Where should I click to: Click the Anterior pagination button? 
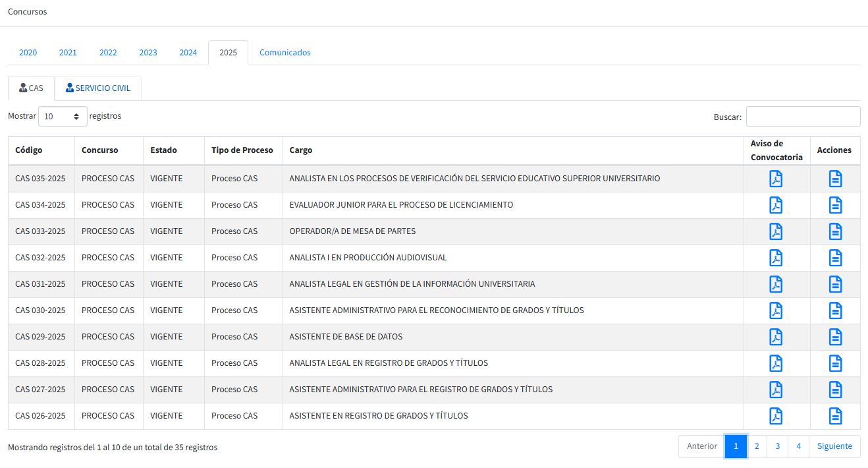[702, 446]
